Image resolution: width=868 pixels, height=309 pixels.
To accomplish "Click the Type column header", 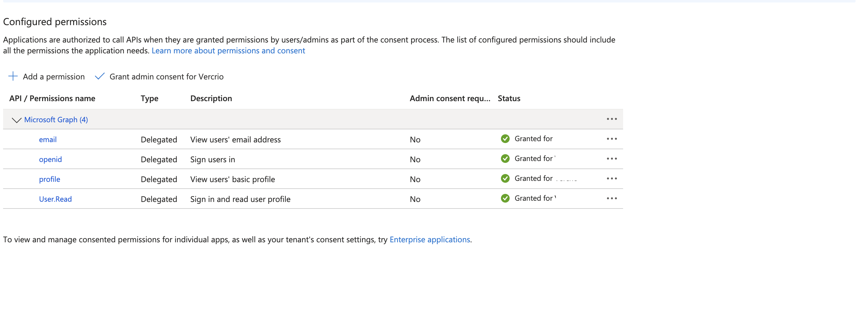I will 150,99.
